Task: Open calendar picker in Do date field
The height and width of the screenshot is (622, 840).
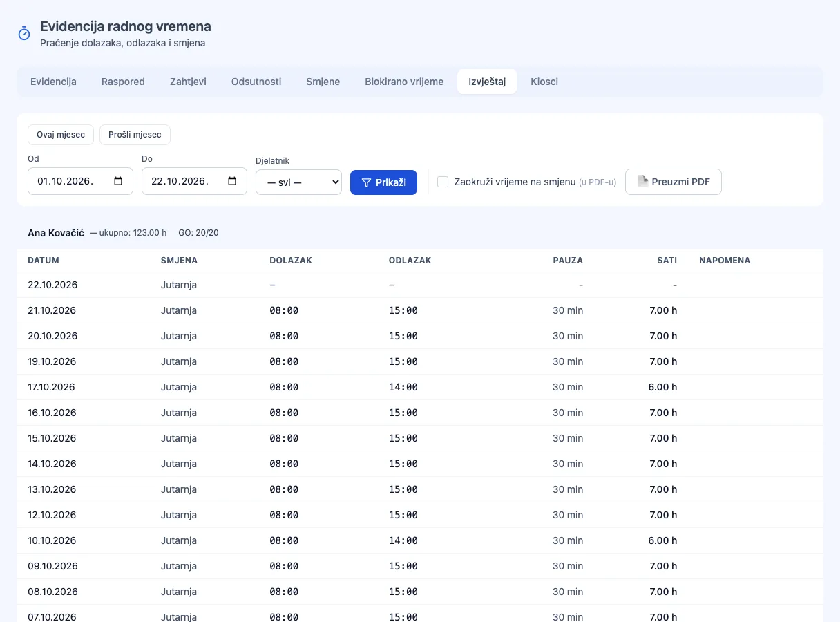Action: click(x=232, y=181)
